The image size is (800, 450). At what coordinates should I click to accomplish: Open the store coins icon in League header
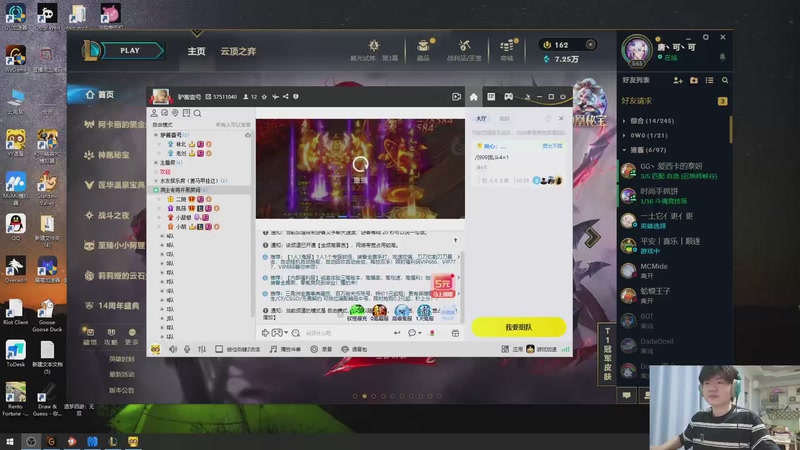[507, 46]
